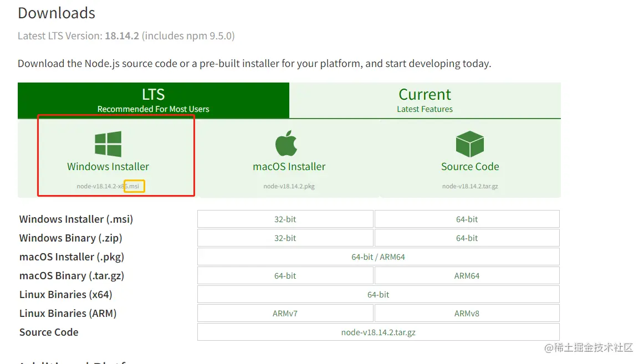Download ARMv8 Linux Binaries
This screenshot has width=644, height=364.
[x=467, y=314]
